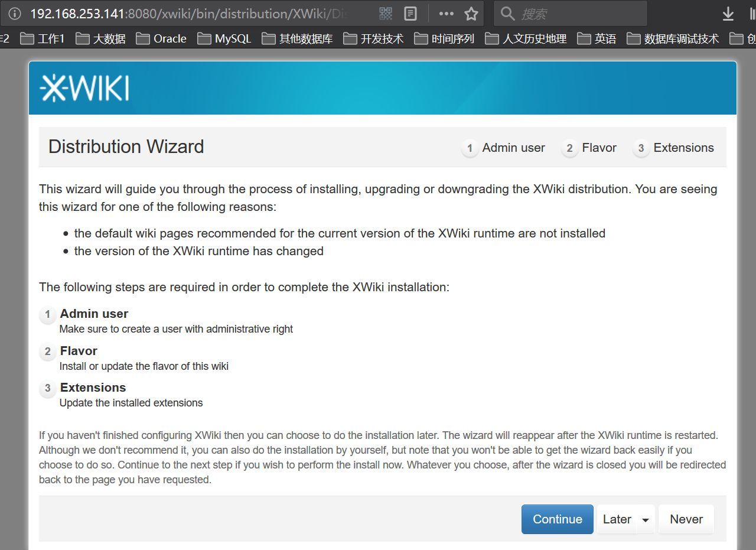Screen dimensions: 756x550
Task: Click the bold Extensions heading in steps list
Action: 93,388
